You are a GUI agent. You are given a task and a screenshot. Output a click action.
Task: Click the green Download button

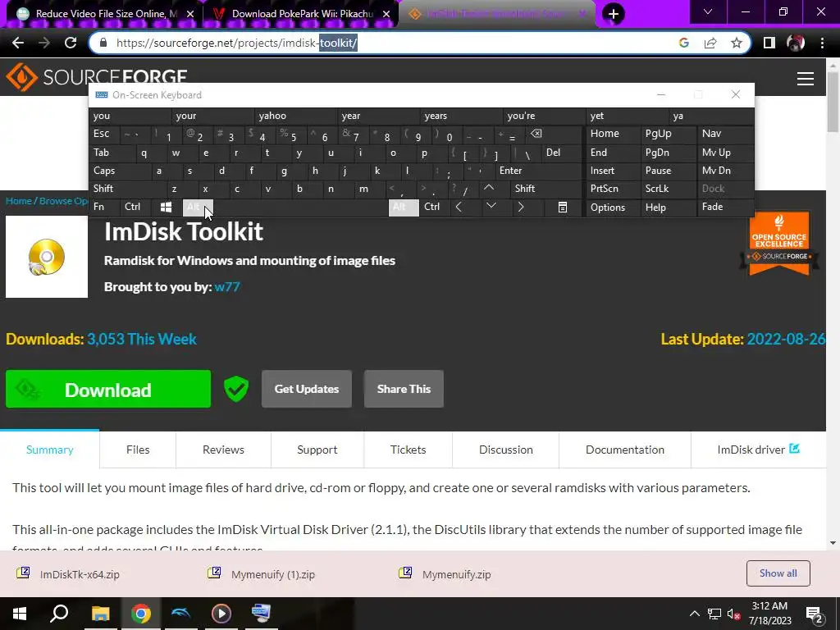108,389
